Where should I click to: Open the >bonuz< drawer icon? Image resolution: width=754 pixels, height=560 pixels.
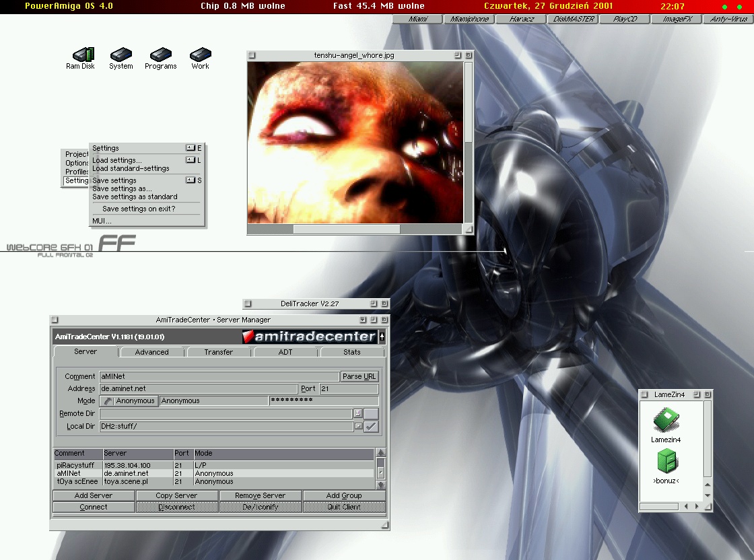click(666, 462)
